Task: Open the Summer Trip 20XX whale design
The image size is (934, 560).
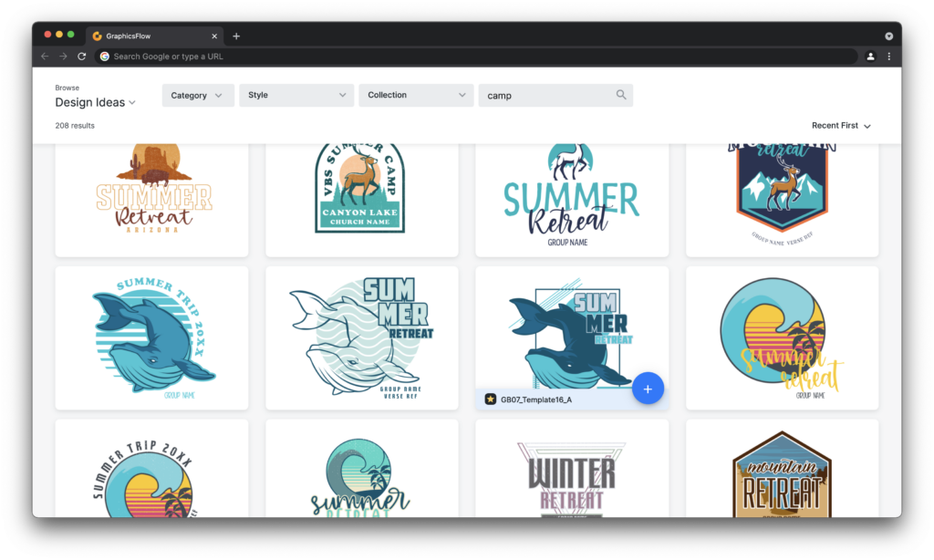Action: [152, 337]
